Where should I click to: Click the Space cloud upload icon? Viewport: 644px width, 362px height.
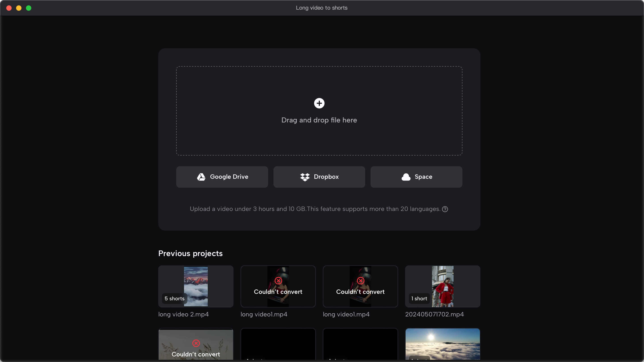point(406,177)
